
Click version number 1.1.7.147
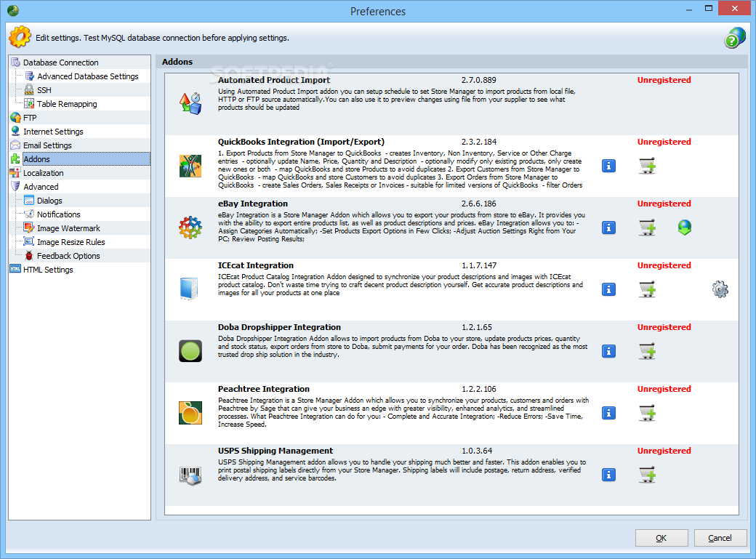tap(479, 265)
